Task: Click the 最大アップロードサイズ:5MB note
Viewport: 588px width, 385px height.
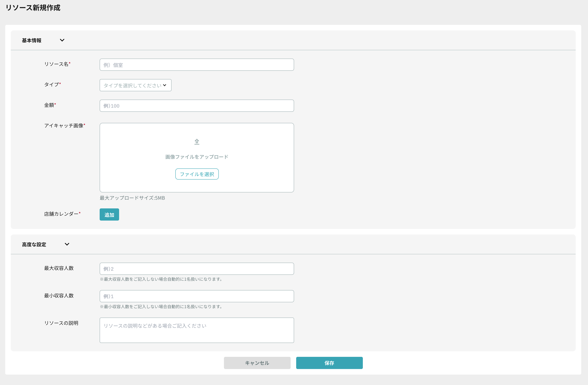Action: click(x=132, y=198)
